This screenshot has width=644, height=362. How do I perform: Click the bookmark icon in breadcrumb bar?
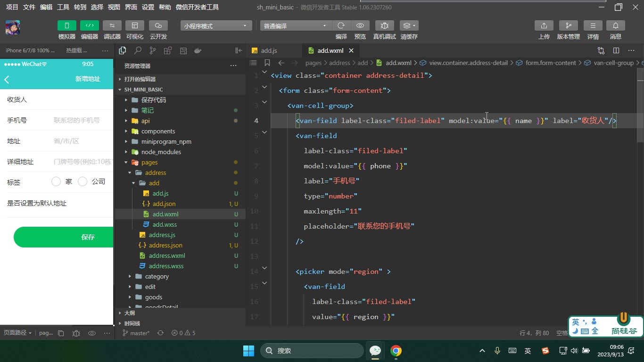(x=267, y=63)
